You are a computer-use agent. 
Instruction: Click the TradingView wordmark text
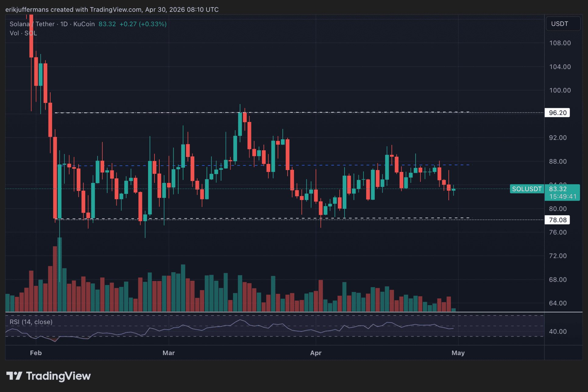pyautogui.click(x=58, y=376)
